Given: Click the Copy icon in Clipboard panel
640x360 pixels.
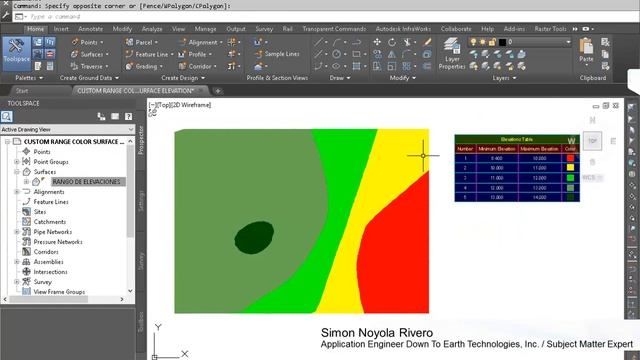Looking at the screenshot, I should (605, 54).
